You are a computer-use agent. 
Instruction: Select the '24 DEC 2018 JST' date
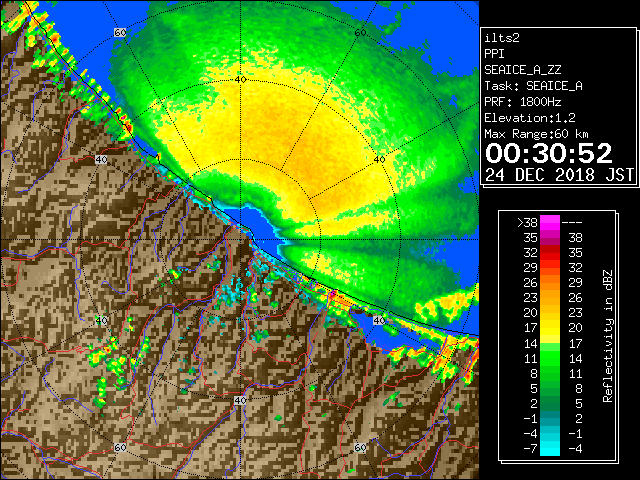tap(560, 175)
